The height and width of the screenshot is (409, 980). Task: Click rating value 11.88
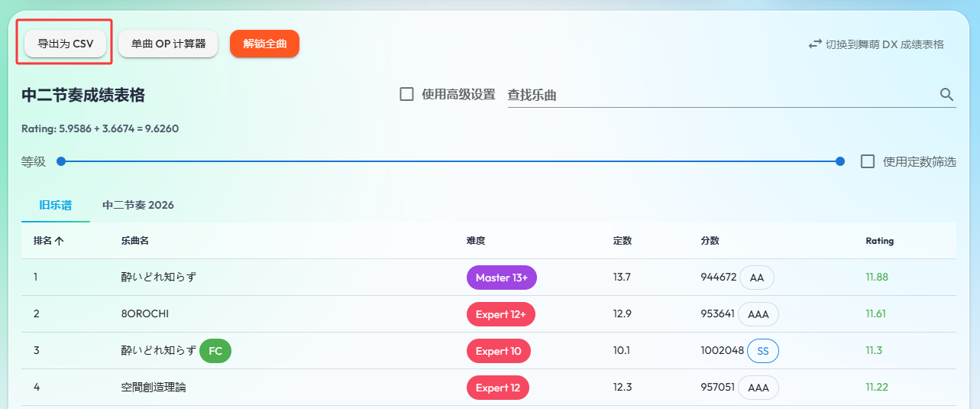[x=877, y=278]
